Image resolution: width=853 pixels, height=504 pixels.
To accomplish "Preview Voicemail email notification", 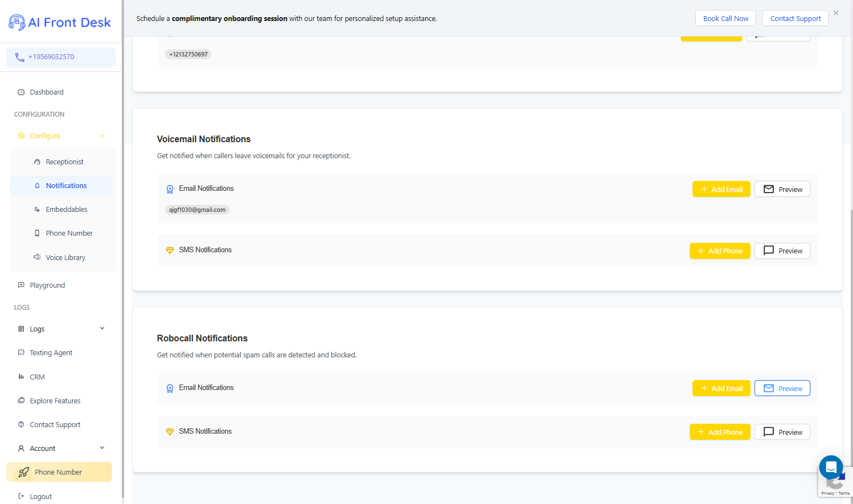I will (782, 189).
